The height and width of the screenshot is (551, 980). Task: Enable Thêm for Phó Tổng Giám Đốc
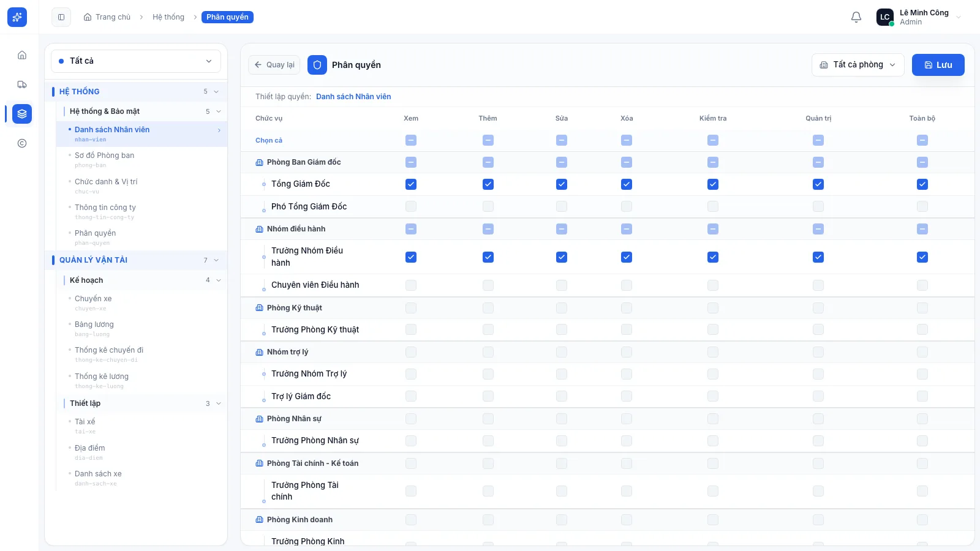(x=488, y=206)
